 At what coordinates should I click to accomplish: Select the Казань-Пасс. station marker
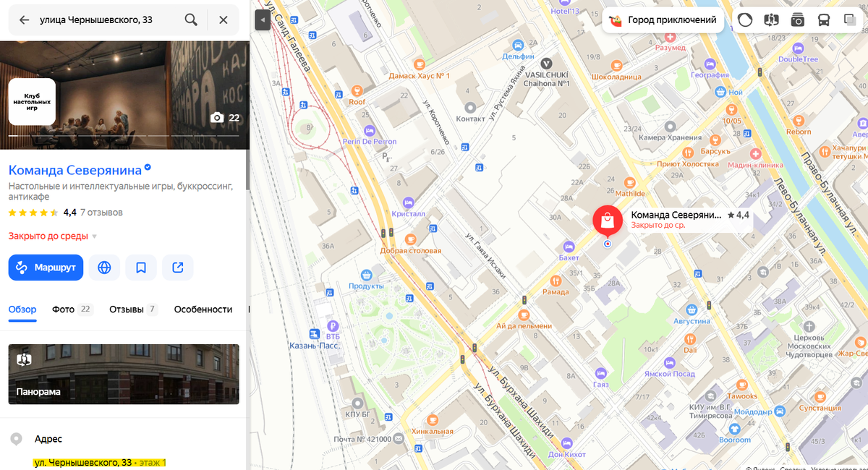tap(315, 334)
